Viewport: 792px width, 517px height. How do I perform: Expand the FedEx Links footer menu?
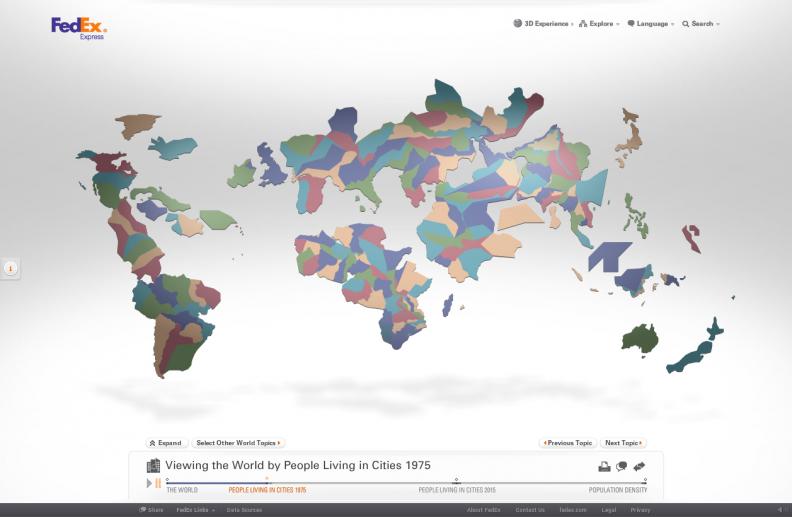pyautogui.click(x=196, y=510)
